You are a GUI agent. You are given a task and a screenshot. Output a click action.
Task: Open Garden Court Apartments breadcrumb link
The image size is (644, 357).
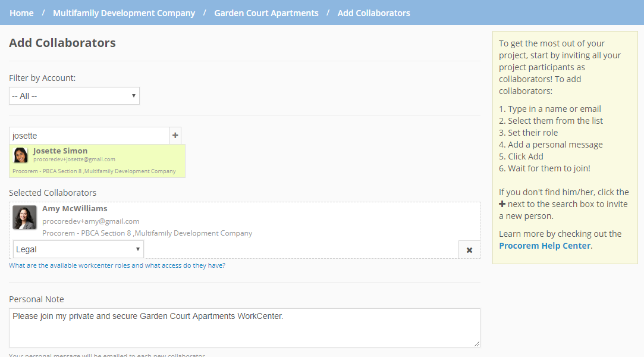[x=266, y=12]
